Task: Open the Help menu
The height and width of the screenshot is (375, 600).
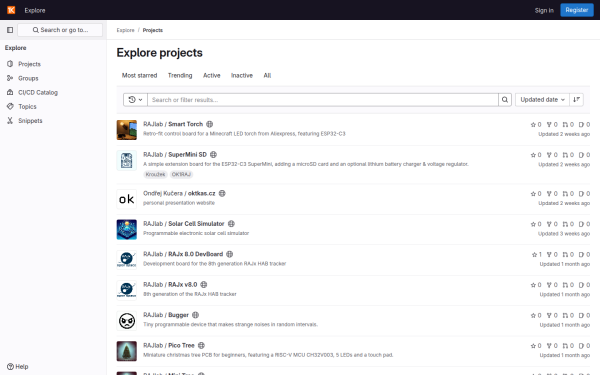Action: (18, 367)
